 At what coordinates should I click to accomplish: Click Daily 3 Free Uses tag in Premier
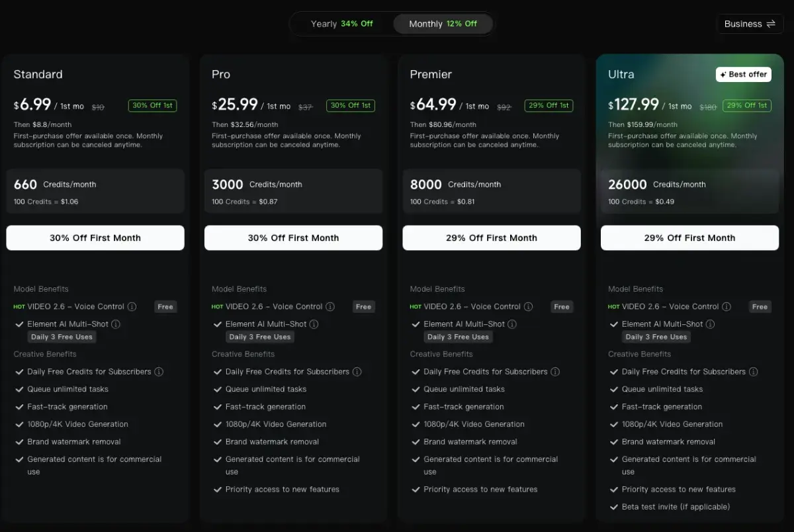[x=459, y=337]
